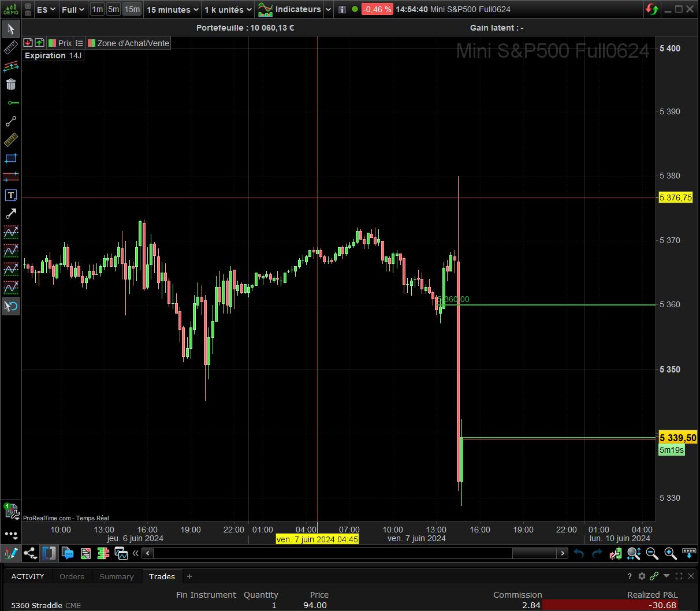Pick the yellow ruler tool
Screen dimensions: 700x611
click(11, 140)
